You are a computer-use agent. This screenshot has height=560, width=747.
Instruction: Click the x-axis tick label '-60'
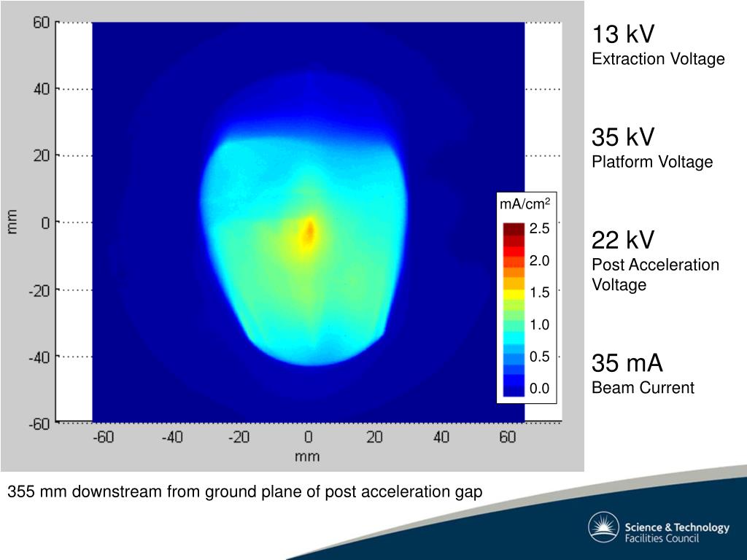point(103,437)
